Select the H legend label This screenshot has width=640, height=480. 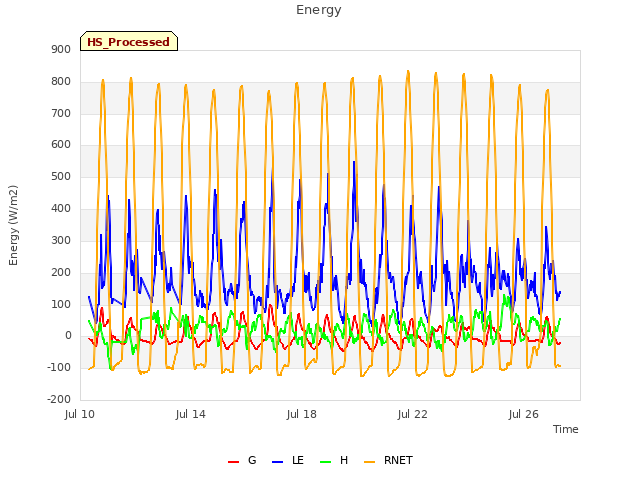[344, 460]
